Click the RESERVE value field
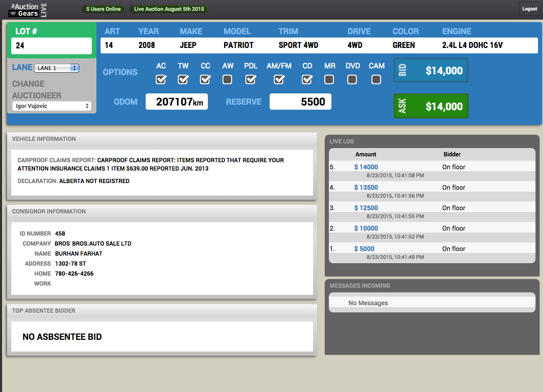 pyautogui.click(x=301, y=102)
